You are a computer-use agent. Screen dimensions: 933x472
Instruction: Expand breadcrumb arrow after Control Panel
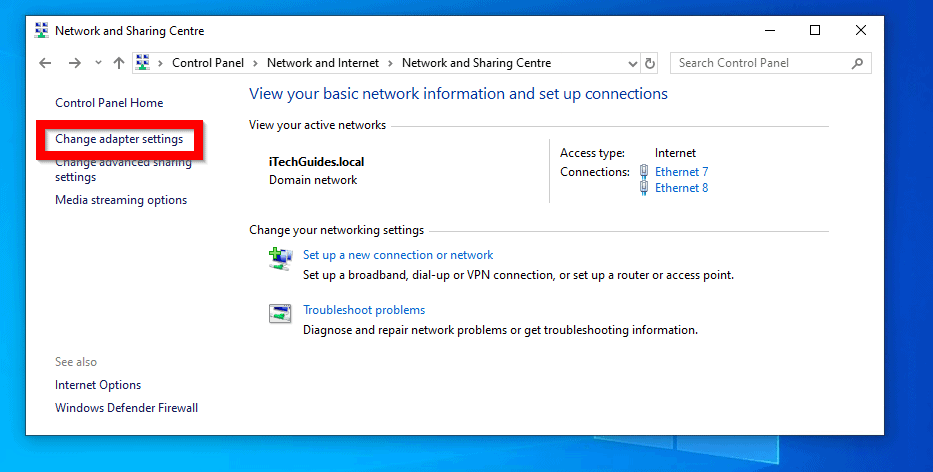point(255,63)
